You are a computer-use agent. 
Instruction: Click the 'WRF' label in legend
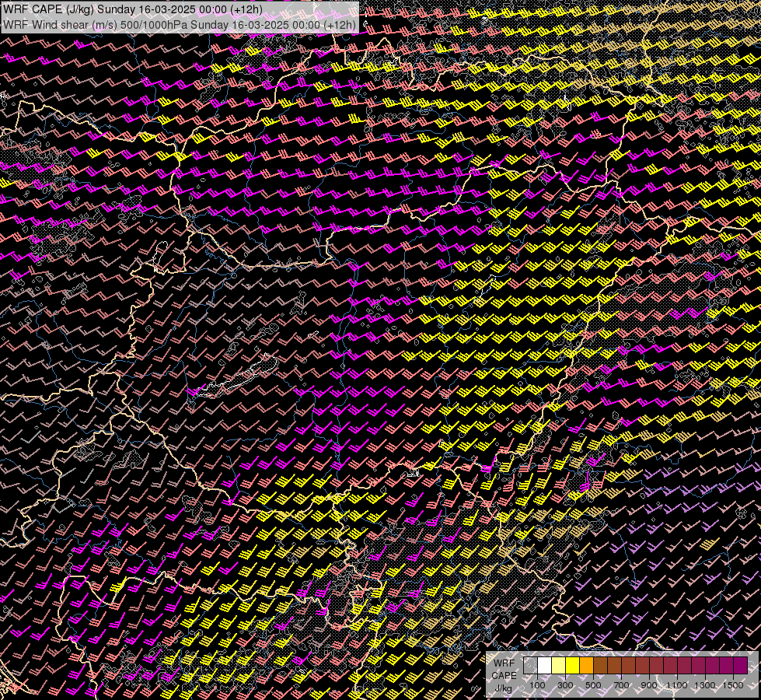click(x=504, y=663)
